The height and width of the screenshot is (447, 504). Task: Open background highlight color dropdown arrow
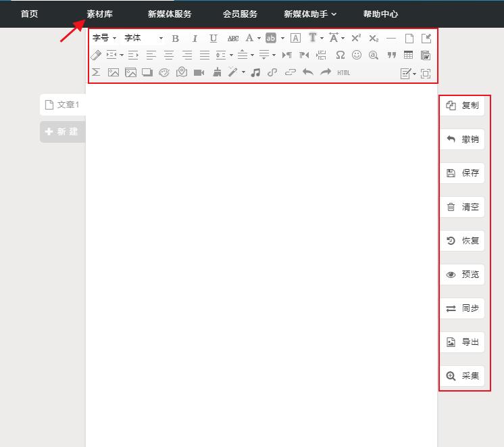click(282, 39)
